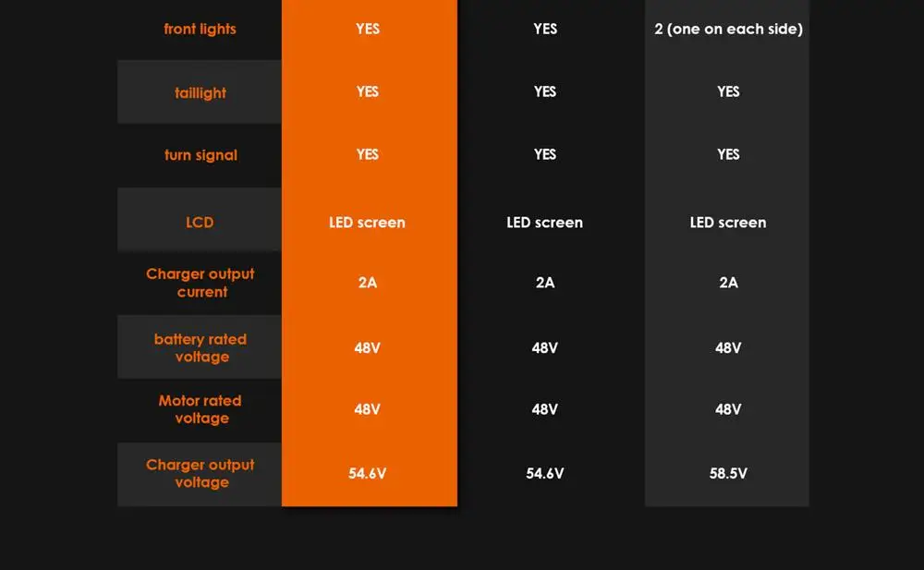
Task: Select the 'taillight' row label
Action: [200, 92]
